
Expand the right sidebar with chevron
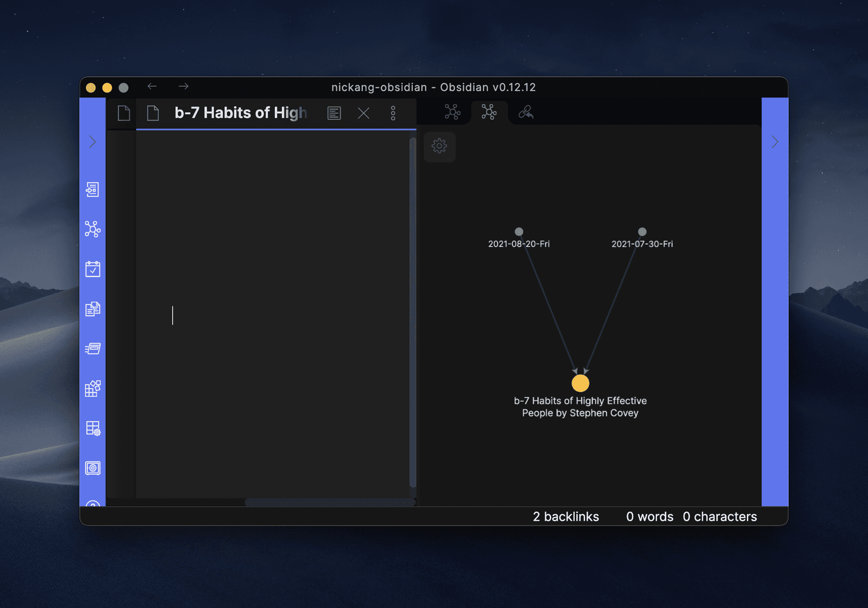pyautogui.click(x=775, y=142)
